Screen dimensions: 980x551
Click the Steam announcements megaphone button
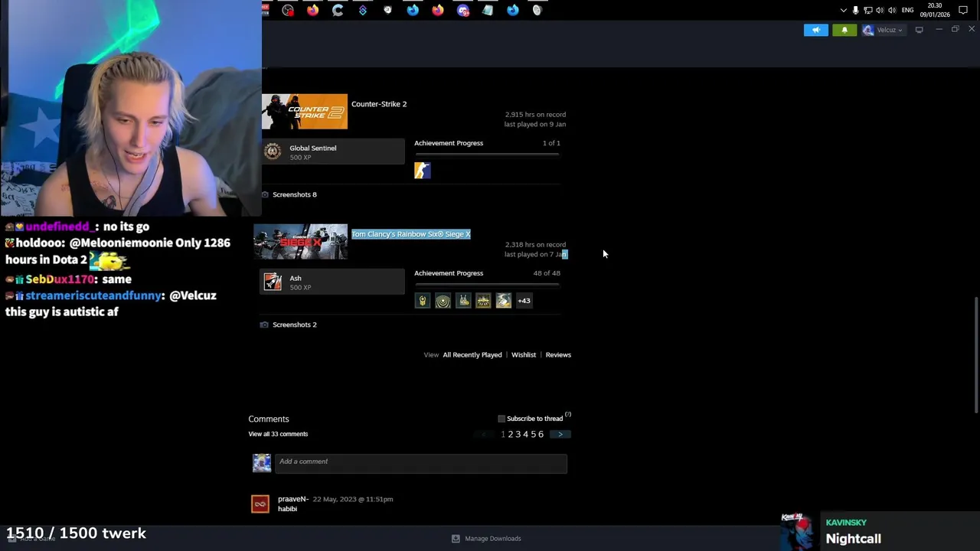[x=816, y=30]
